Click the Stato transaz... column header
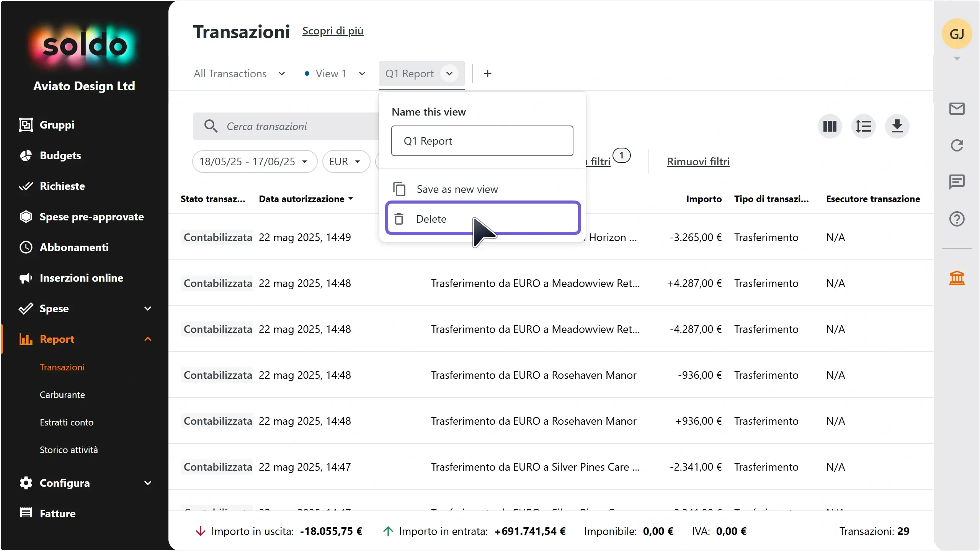980x551 pixels. [x=213, y=199]
